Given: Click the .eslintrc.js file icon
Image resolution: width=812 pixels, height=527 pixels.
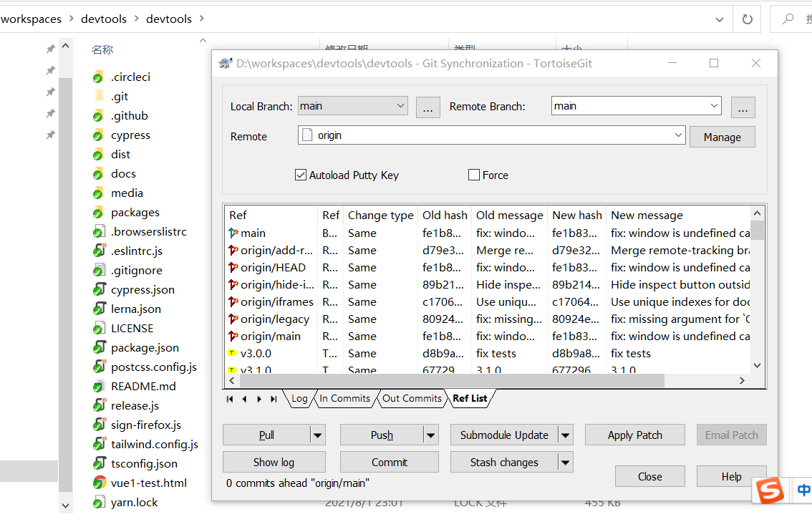Looking at the screenshot, I should (x=99, y=251).
